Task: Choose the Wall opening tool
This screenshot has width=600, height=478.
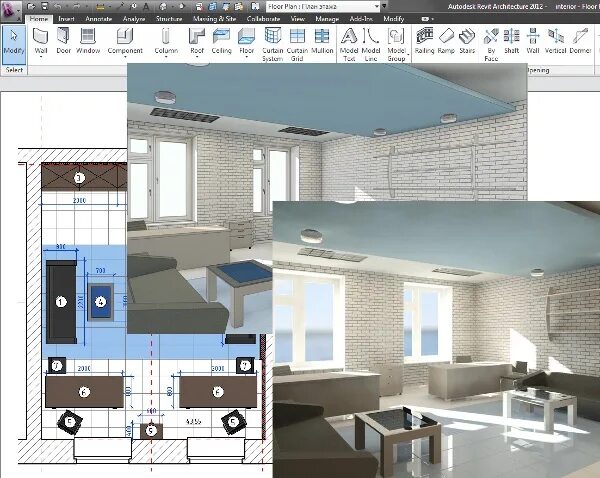Action: (x=533, y=41)
